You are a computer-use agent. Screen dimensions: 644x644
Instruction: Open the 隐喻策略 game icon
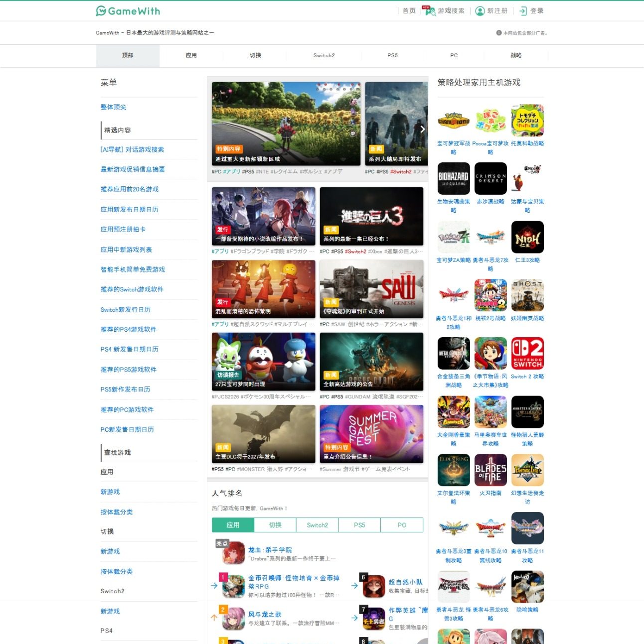click(x=527, y=587)
